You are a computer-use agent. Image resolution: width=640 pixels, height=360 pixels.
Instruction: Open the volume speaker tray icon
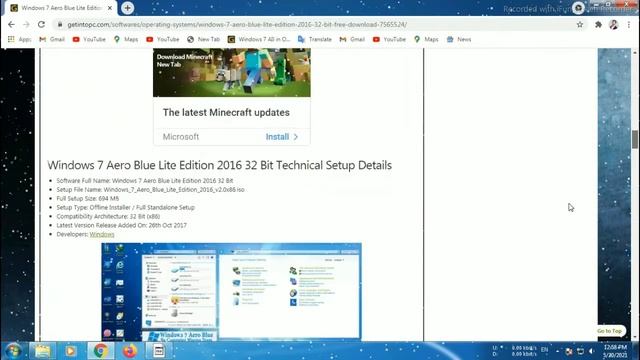click(x=591, y=351)
